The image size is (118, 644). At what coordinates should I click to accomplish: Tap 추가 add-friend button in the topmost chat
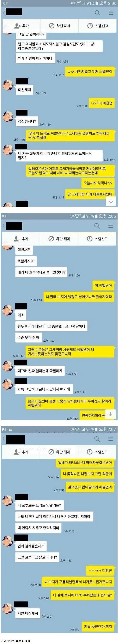click(22, 26)
